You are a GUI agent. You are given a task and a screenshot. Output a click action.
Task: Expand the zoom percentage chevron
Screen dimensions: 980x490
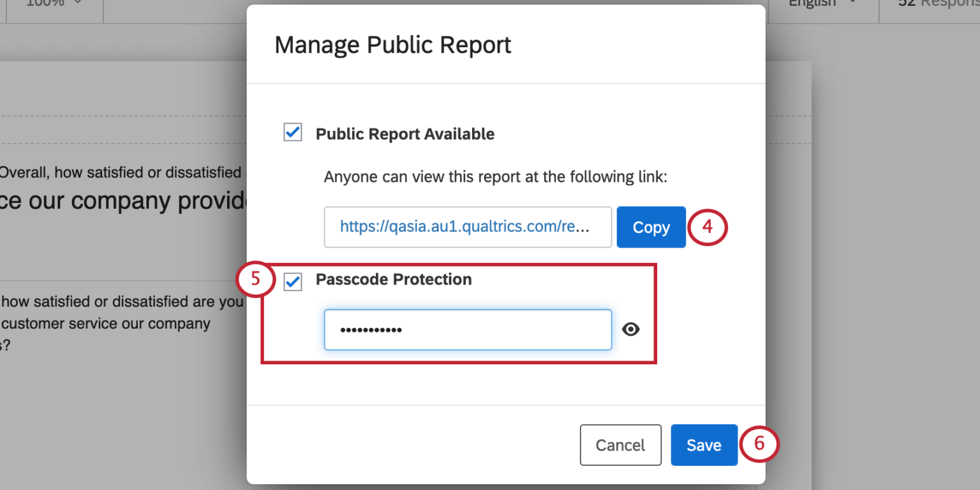pyautogui.click(x=78, y=3)
